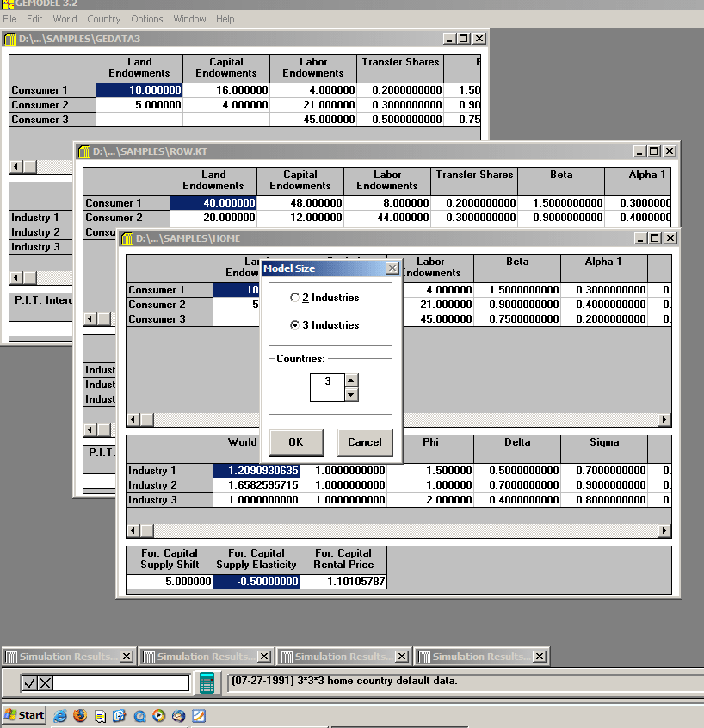Click the calculator icon in the status bar
The image size is (704, 728).
(x=207, y=682)
